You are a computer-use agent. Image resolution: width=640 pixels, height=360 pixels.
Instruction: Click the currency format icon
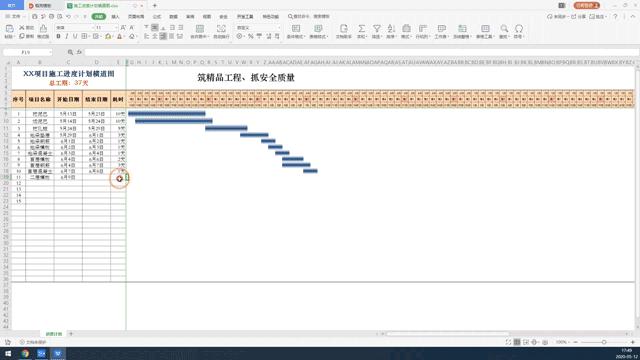(x=240, y=36)
